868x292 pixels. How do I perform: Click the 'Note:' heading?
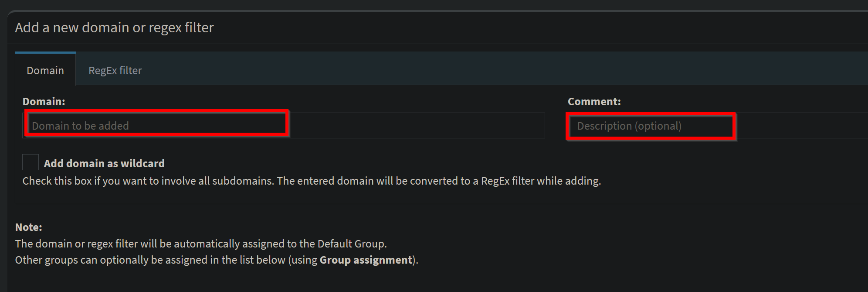coord(29,227)
